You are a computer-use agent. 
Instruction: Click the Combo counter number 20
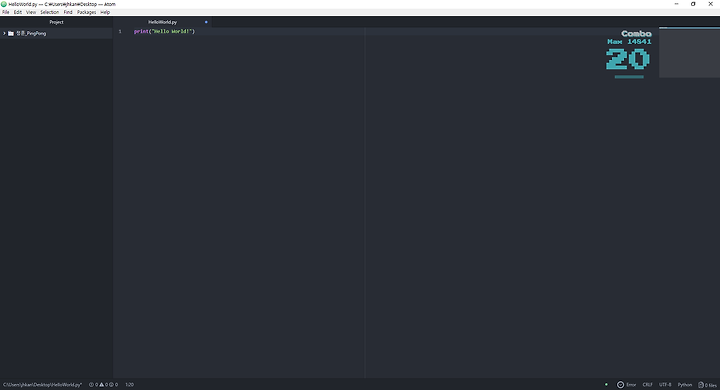pyautogui.click(x=628, y=59)
